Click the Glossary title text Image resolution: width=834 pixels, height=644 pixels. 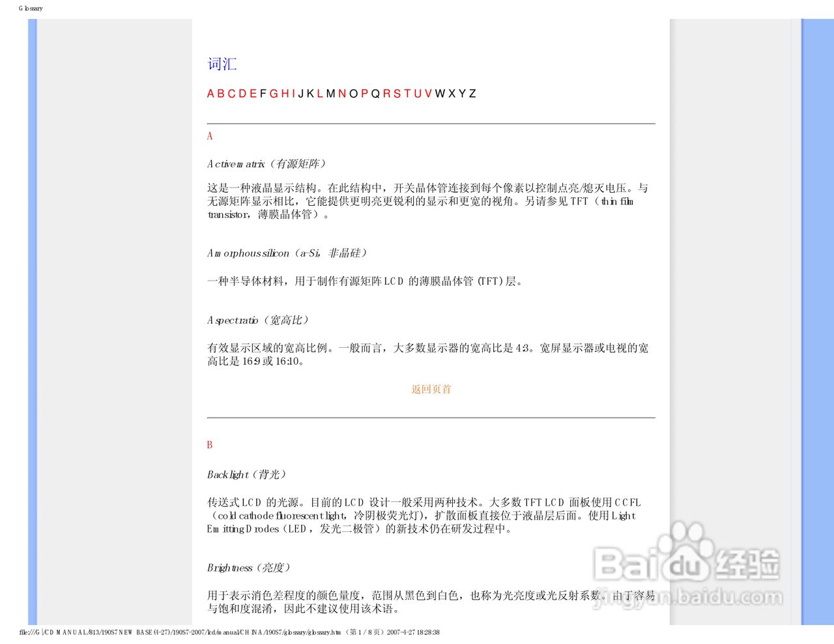(30, 8)
